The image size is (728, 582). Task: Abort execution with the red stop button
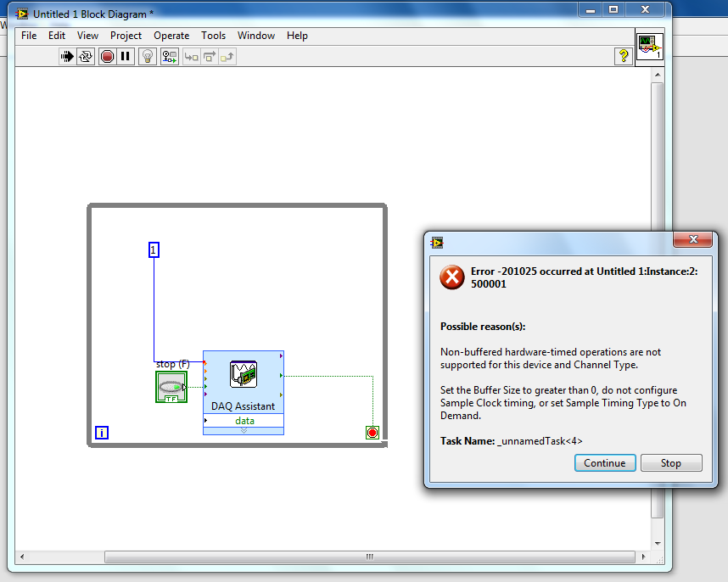pyautogui.click(x=107, y=57)
